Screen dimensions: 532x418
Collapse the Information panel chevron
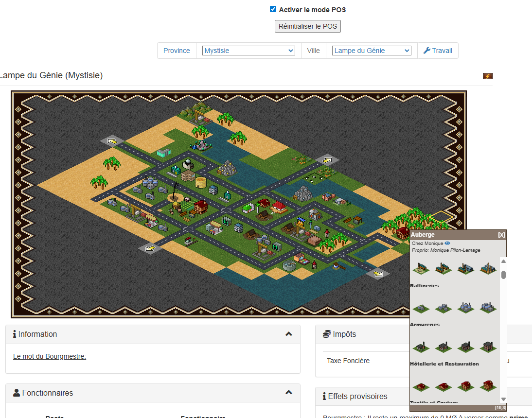(289, 334)
